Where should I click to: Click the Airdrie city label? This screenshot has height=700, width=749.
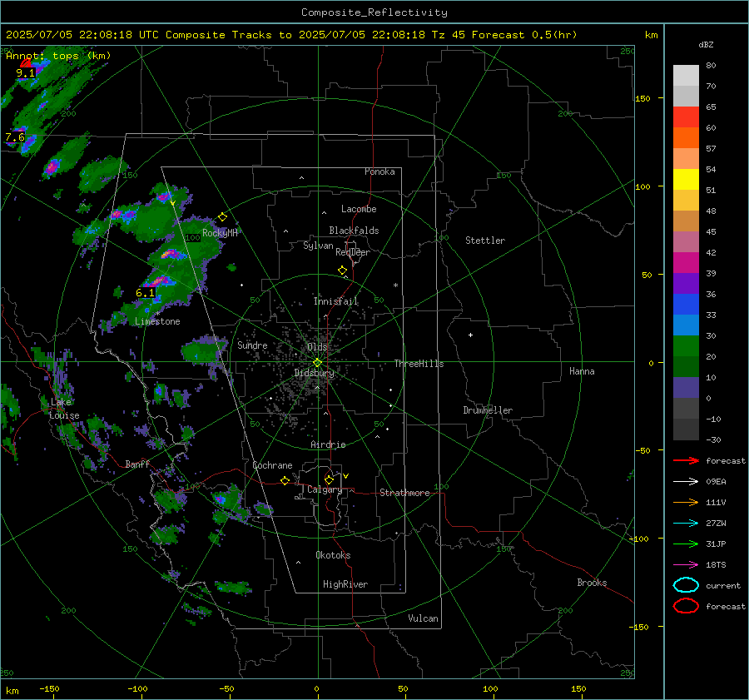pyautogui.click(x=328, y=444)
